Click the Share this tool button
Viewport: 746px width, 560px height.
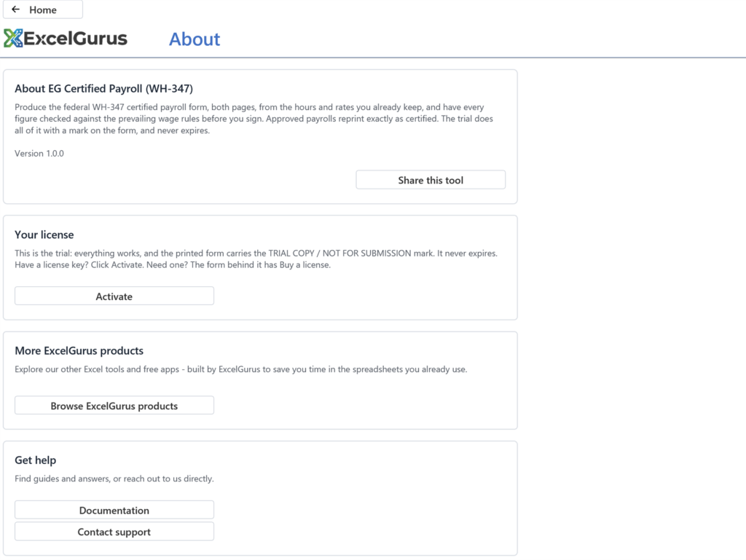[x=431, y=180]
